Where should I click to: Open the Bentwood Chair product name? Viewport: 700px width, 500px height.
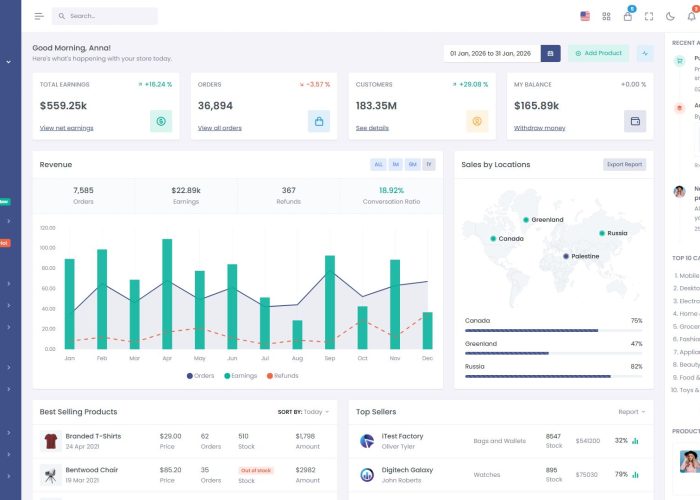tap(92, 470)
